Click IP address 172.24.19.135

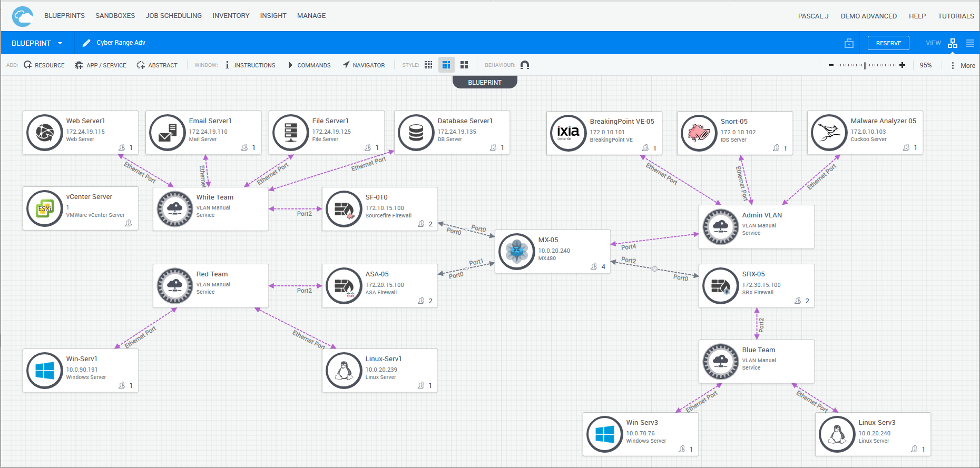point(457,132)
